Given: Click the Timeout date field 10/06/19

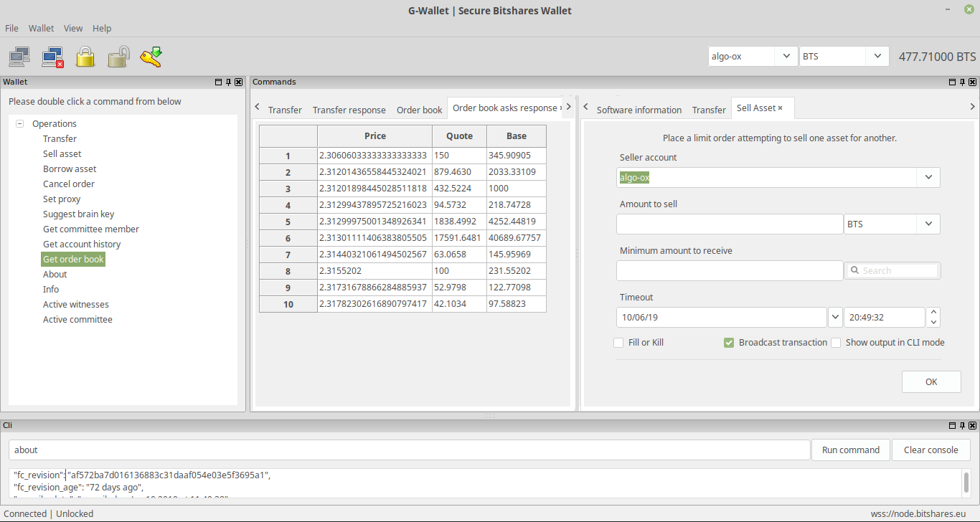Looking at the screenshot, I should pyautogui.click(x=722, y=317).
